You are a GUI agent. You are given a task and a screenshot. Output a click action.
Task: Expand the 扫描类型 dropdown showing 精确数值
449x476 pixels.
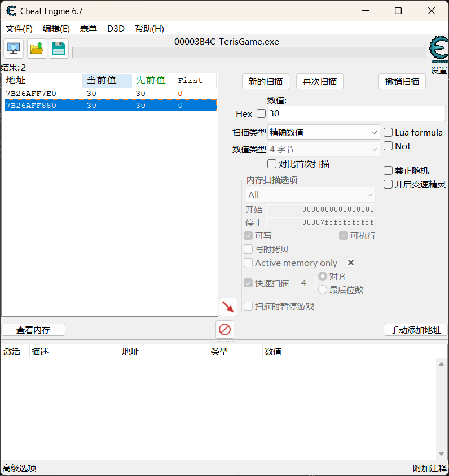point(324,132)
